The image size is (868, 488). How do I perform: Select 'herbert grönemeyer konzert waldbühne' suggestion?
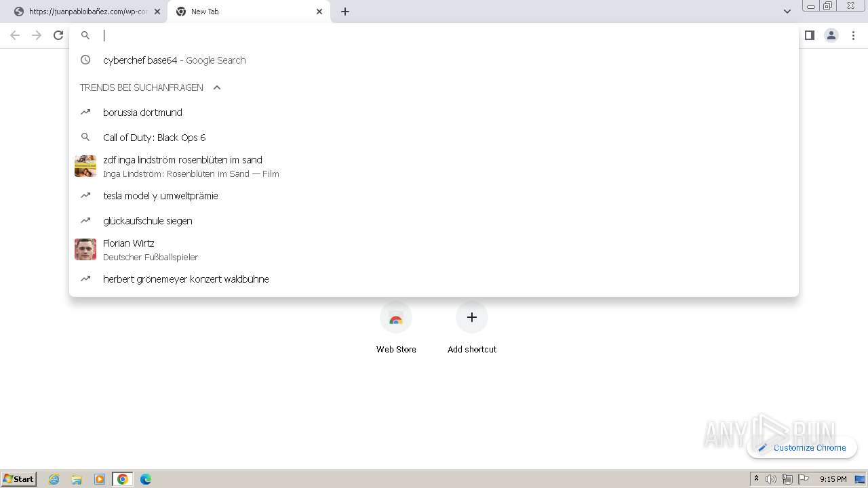(x=434, y=279)
